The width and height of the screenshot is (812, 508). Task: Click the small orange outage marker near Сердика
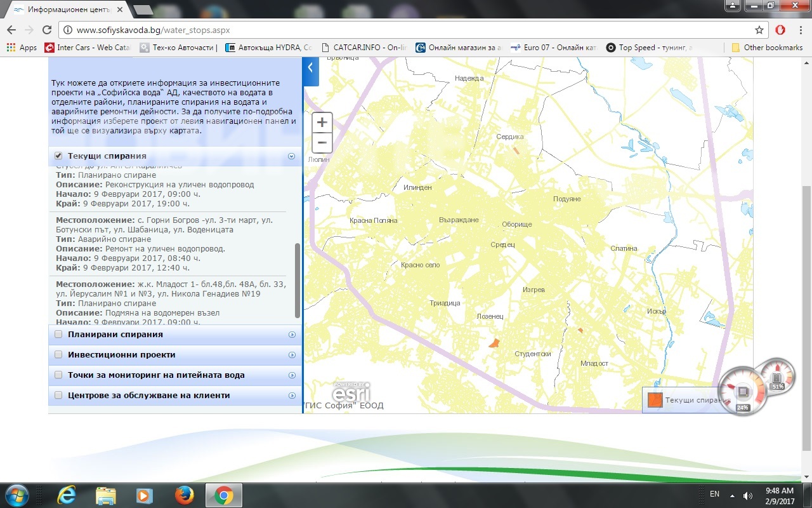(x=516, y=151)
